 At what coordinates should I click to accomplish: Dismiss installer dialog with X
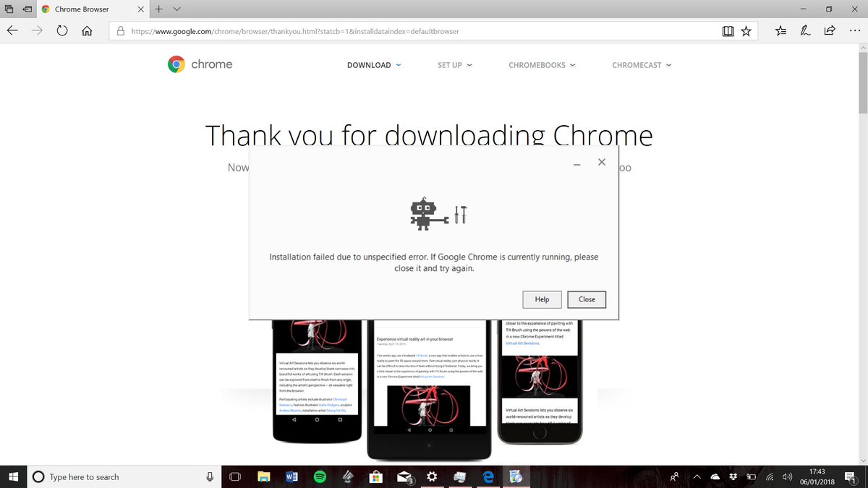[602, 162]
